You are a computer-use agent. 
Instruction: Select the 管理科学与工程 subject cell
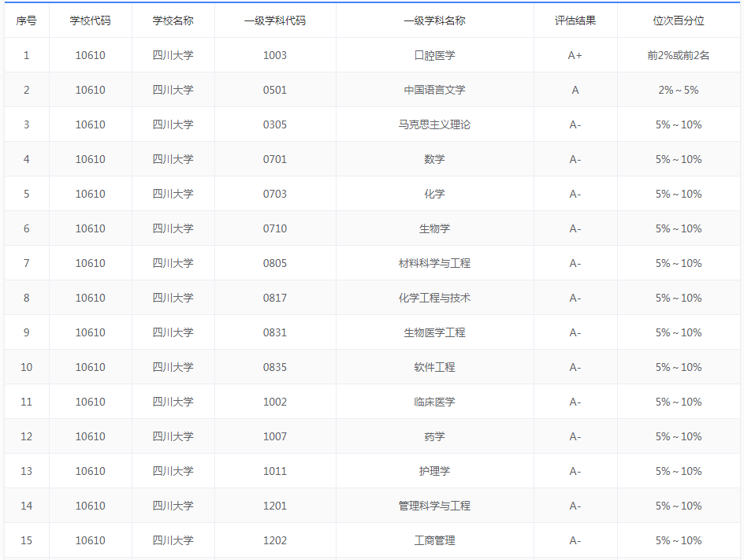pos(434,506)
